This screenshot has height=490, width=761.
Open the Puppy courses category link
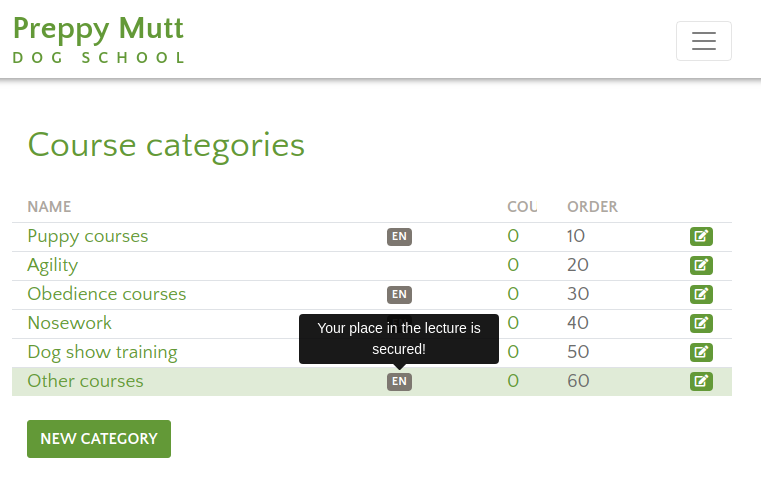point(87,237)
